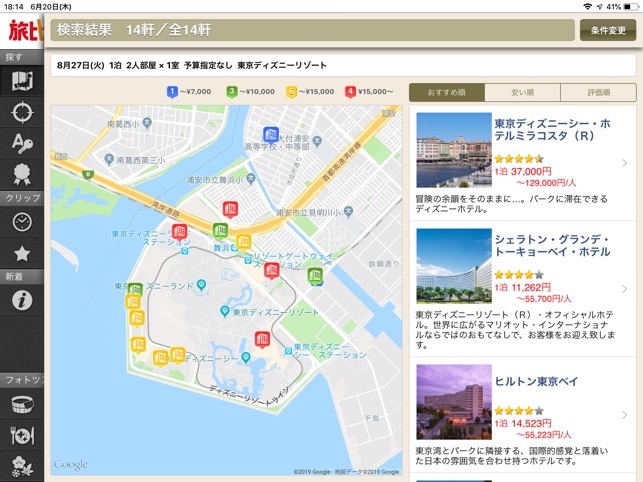The image size is (643, 482).
Task: Open the photo ring icon under フォトツア
Action: [22, 404]
